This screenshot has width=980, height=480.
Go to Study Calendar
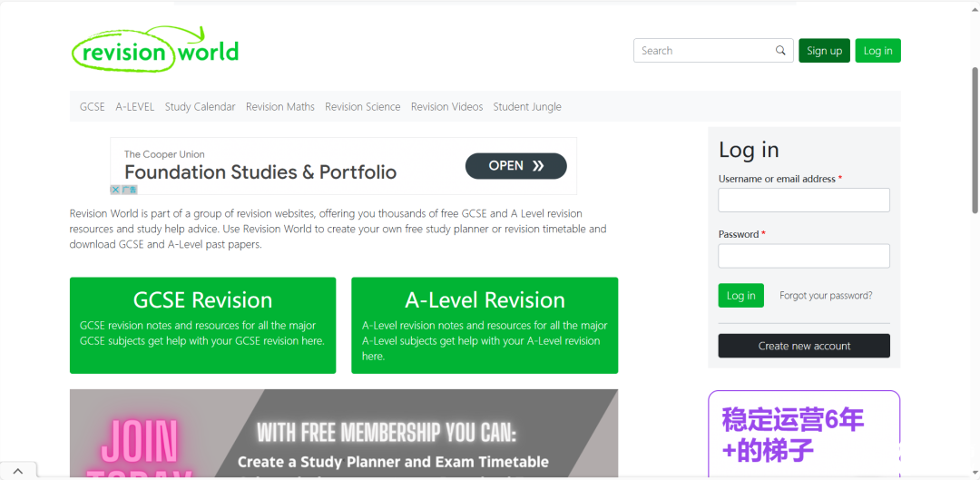[x=200, y=107]
